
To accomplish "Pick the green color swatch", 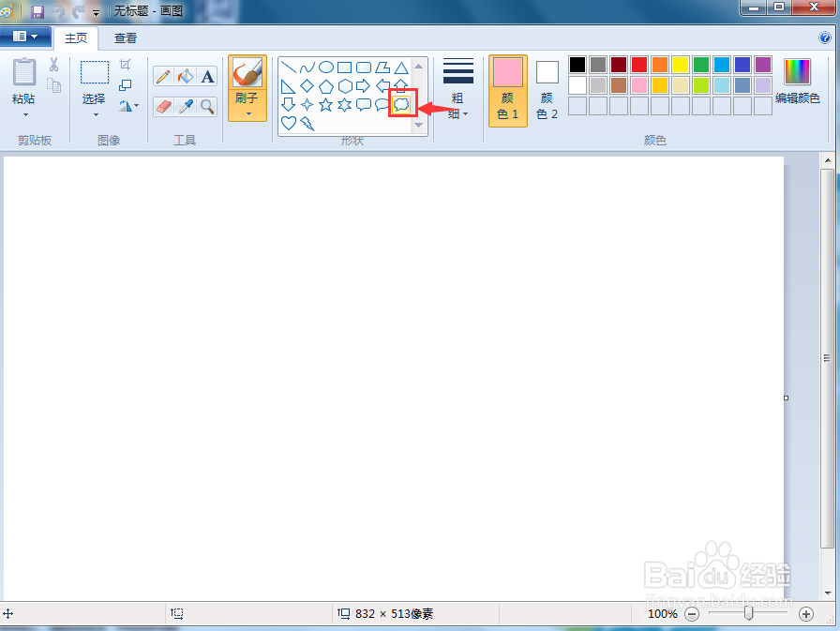I will [700, 65].
